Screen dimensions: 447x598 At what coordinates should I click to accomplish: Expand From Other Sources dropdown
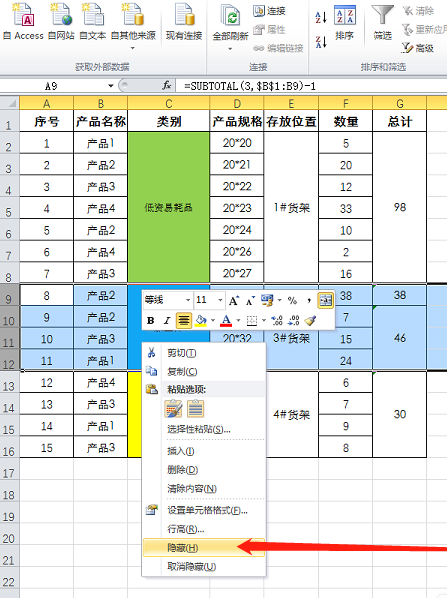click(x=132, y=48)
